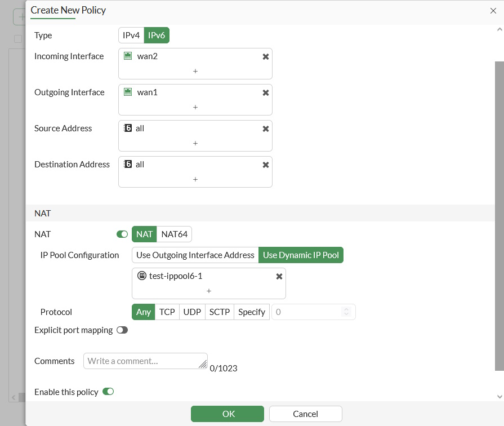Remove wan2 from Incoming Interface

point(266,57)
